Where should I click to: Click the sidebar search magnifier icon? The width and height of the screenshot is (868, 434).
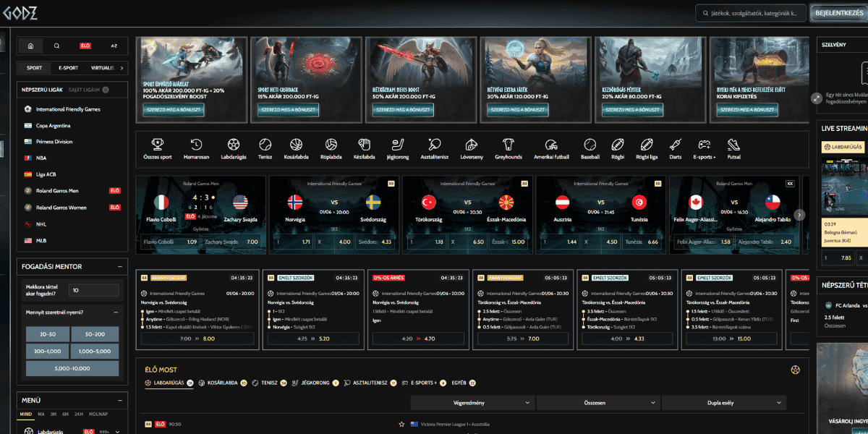[56, 46]
